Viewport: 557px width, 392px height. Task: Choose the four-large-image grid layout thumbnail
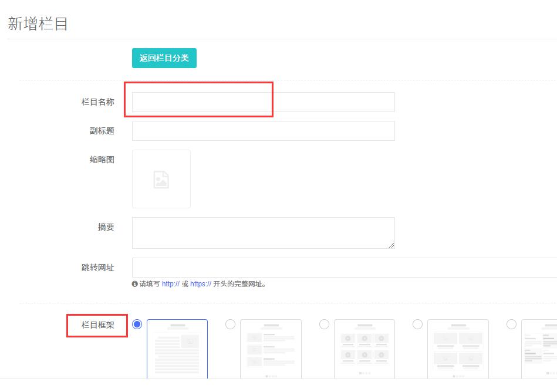(x=458, y=349)
